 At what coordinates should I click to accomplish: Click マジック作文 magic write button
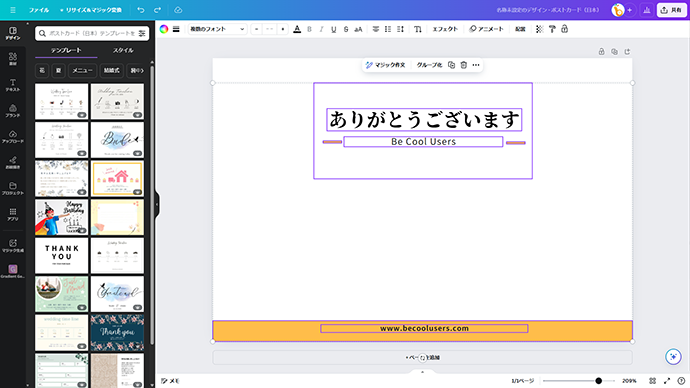pyautogui.click(x=385, y=65)
